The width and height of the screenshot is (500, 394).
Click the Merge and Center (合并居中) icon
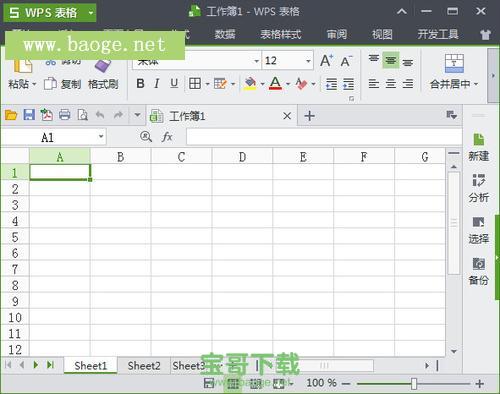point(454,63)
